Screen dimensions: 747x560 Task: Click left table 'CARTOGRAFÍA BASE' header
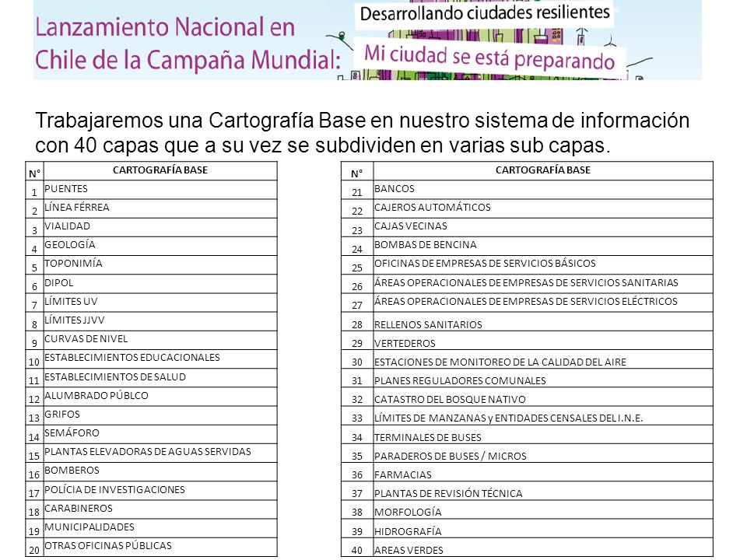(160, 170)
